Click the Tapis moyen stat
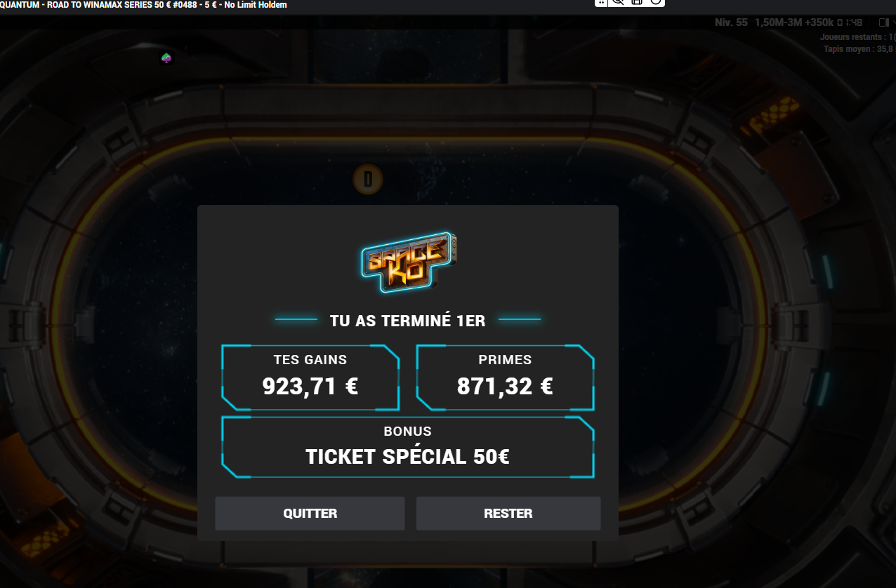The image size is (896, 588). coord(859,49)
